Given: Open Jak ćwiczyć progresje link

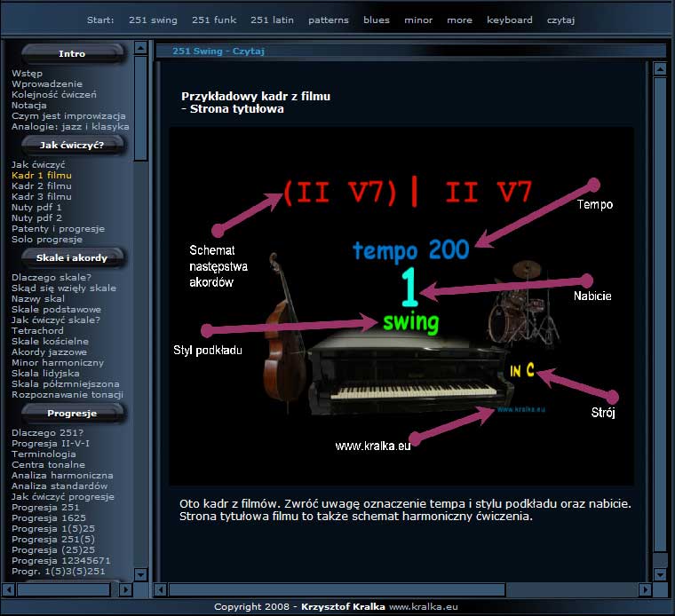Looking at the screenshot, I should (x=63, y=497).
